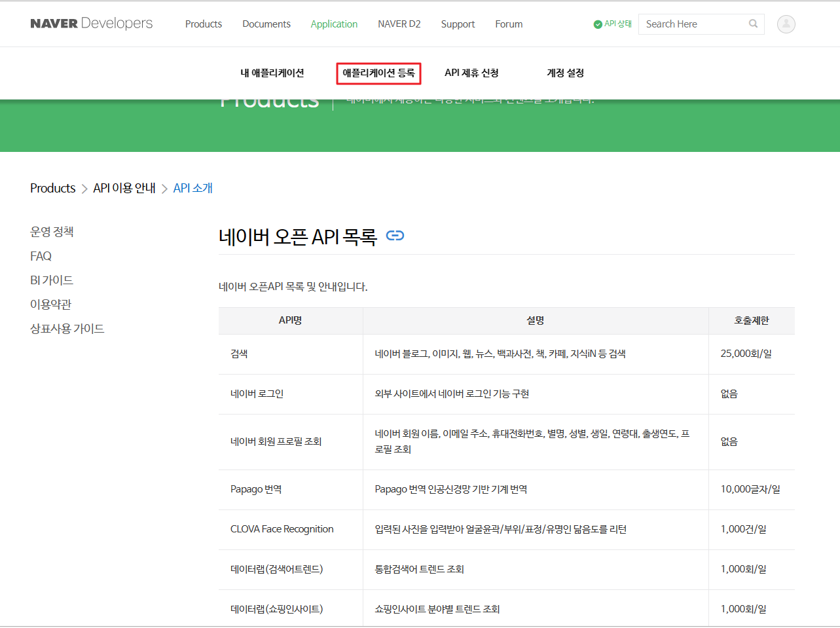840x628 pixels.
Task: Click API 이용 안내 breadcrumb
Action: coord(124,189)
